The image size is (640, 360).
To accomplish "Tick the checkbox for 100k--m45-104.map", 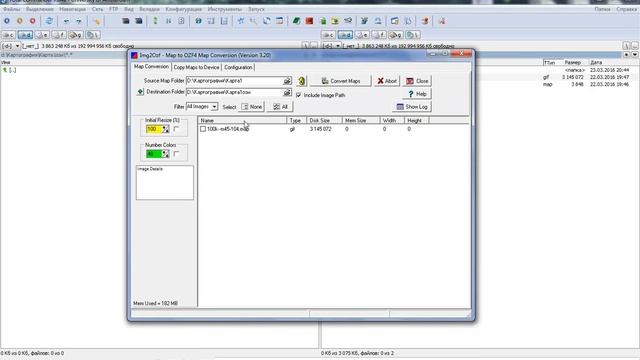I will (203, 129).
